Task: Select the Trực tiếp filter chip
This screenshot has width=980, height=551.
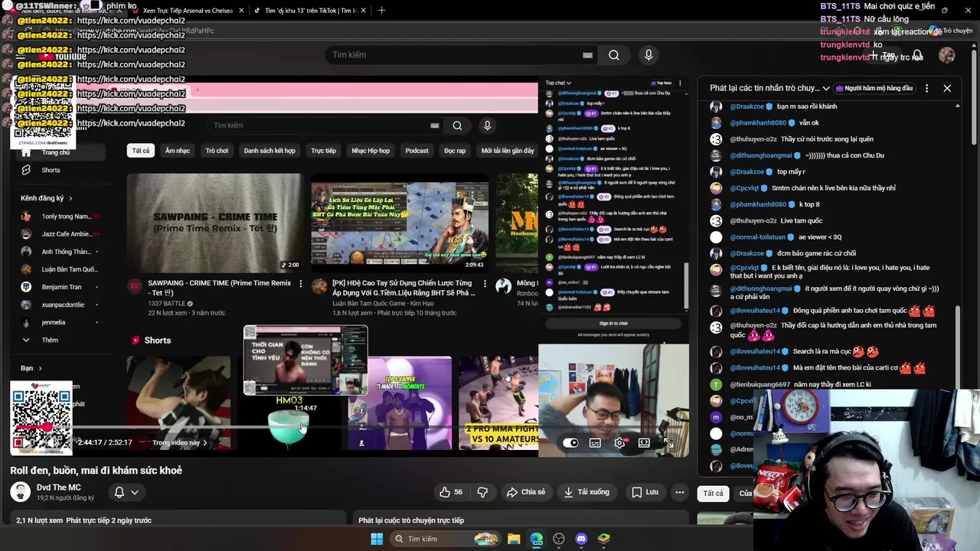Action: coord(323,151)
